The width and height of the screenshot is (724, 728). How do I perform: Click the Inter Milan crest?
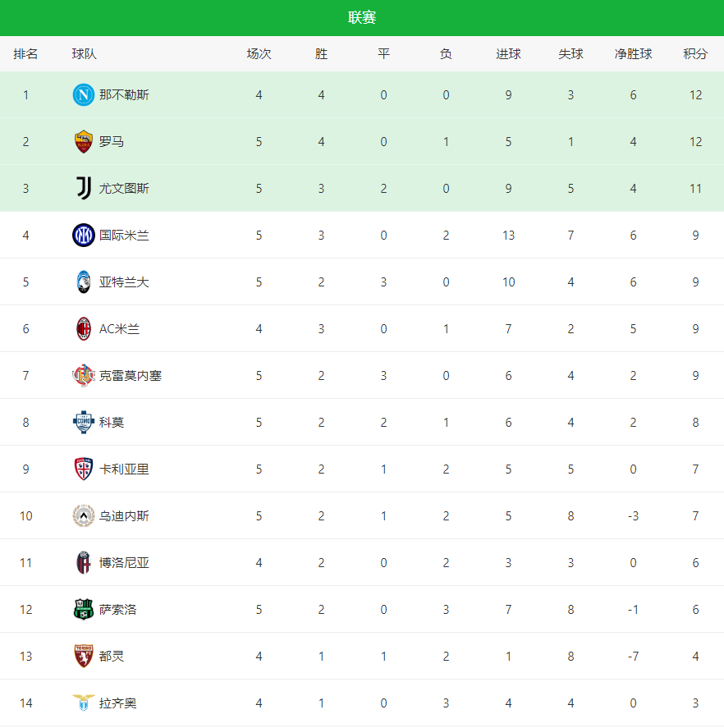click(x=84, y=236)
